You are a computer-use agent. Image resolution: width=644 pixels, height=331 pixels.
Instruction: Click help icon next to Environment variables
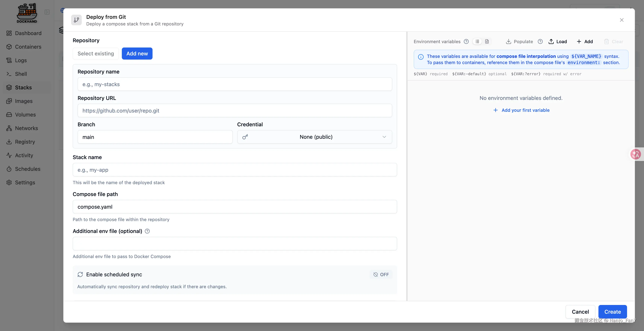(466, 41)
